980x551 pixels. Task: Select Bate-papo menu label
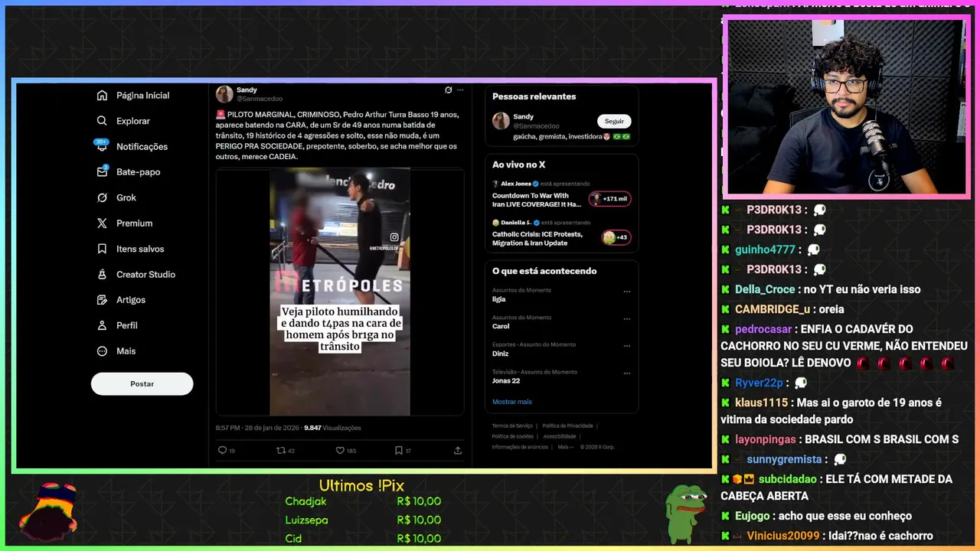pyautogui.click(x=139, y=172)
